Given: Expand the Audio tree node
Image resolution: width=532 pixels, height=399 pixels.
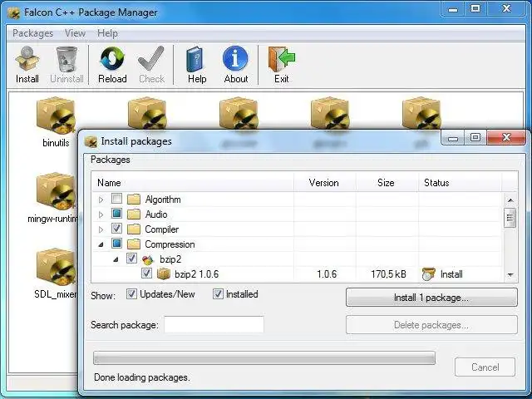Looking at the screenshot, I should (x=101, y=214).
